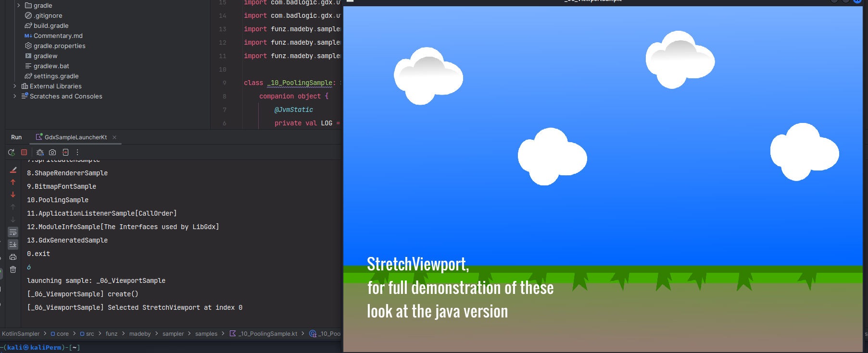Click the red up arrow in console gutter
The height and width of the screenshot is (353, 868).
click(x=13, y=182)
